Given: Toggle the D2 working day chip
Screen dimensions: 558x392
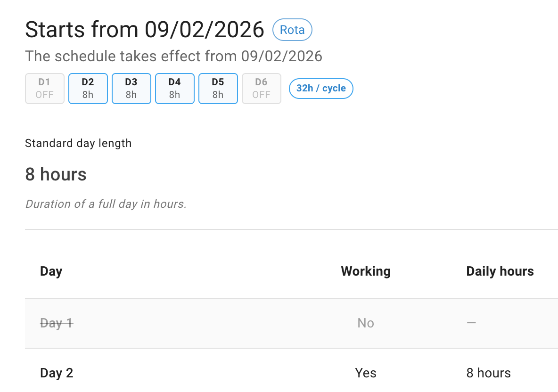Looking at the screenshot, I should point(88,88).
